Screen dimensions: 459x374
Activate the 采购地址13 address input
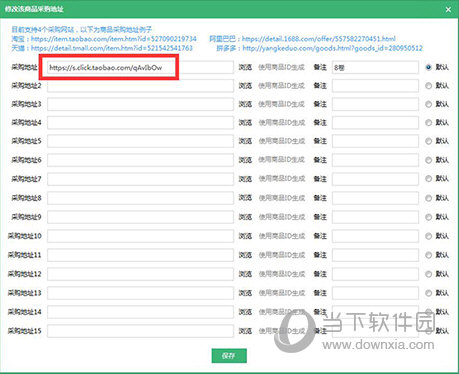click(140, 293)
